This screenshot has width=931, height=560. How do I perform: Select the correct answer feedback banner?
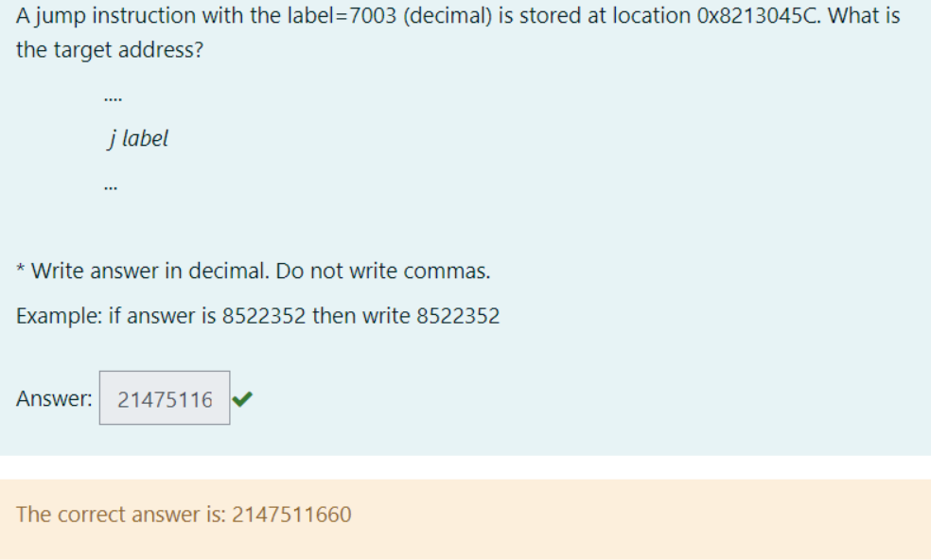(x=465, y=515)
